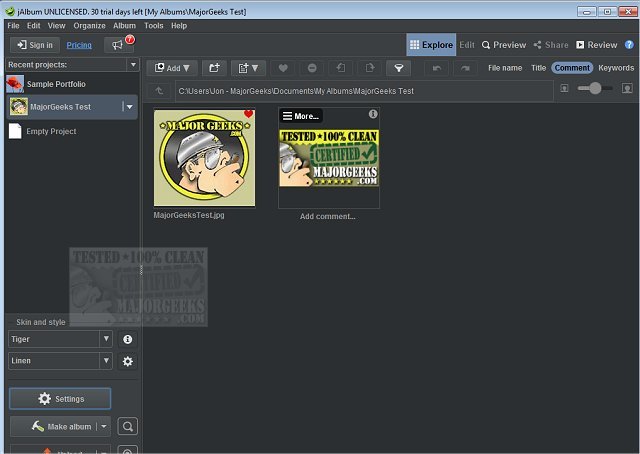This screenshot has width=640, height=454.
Task: Open the Add dropdown menu
Action: click(x=173, y=68)
